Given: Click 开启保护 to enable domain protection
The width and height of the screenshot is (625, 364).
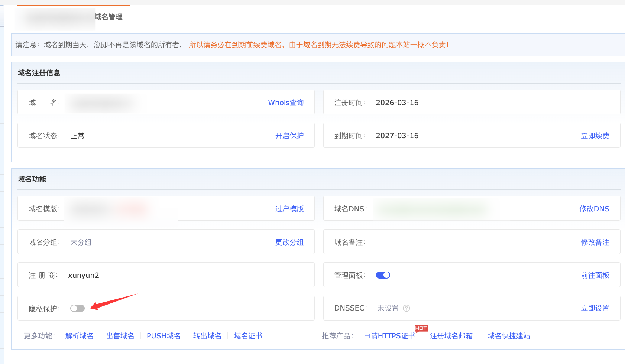Looking at the screenshot, I should point(289,136).
